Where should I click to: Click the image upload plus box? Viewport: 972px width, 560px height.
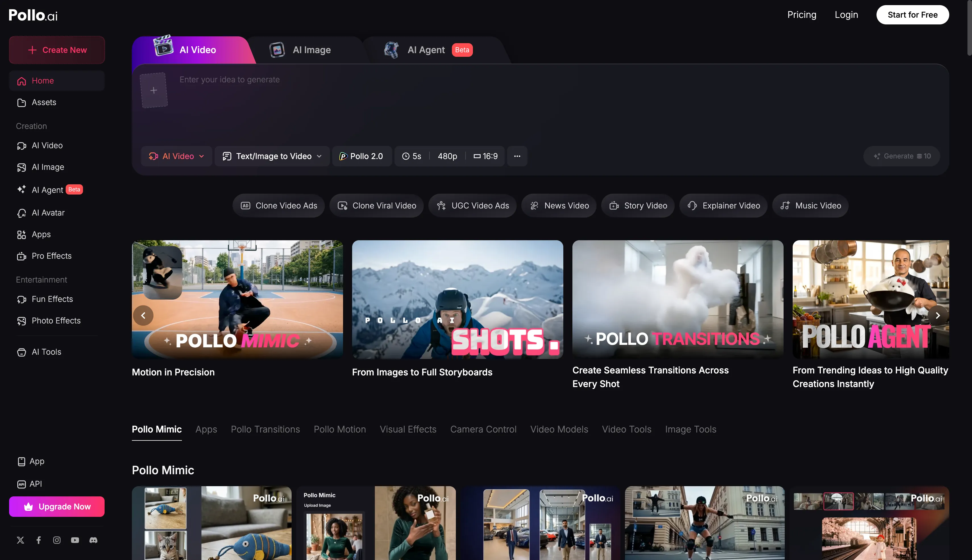pyautogui.click(x=153, y=90)
